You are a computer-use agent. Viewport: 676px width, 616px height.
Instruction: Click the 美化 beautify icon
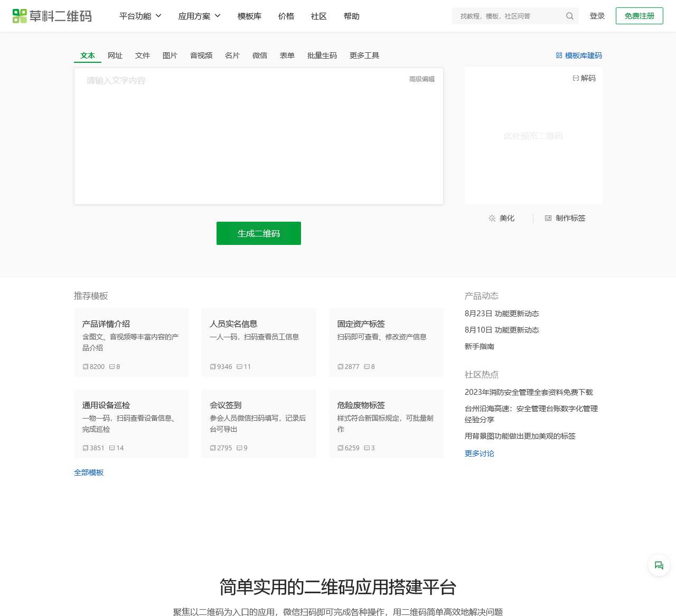point(492,218)
